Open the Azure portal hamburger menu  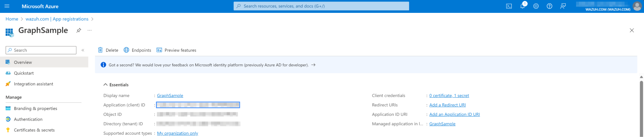pyautogui.click(x=7, y=6)
